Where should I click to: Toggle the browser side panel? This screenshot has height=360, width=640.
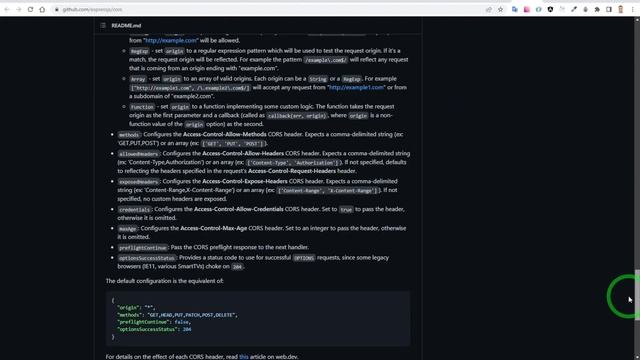(x=609, y=9)
